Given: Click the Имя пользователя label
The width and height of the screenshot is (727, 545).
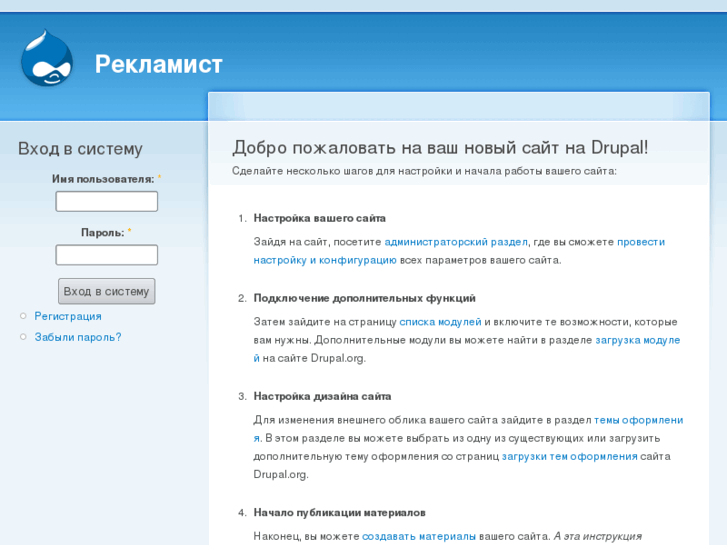Looking at the screenshot, I should click(x=103, y=179).
